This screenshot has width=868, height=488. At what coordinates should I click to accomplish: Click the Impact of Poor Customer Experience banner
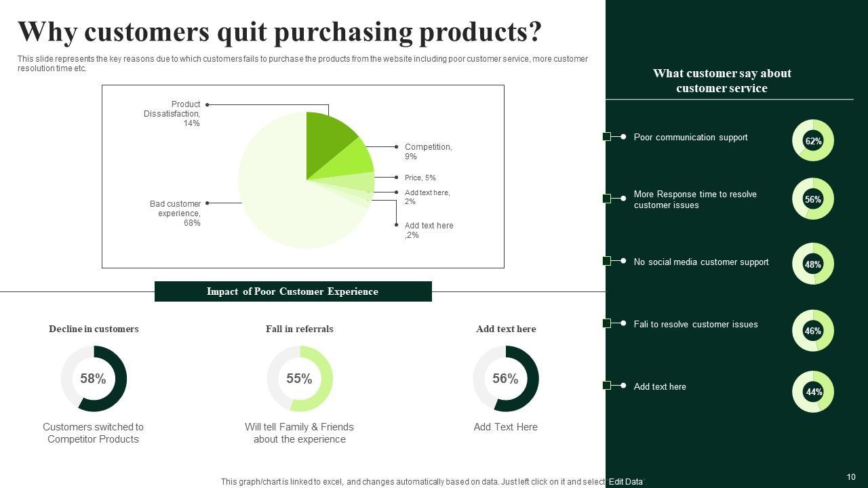pyautogui.click(x=293, y=291)
